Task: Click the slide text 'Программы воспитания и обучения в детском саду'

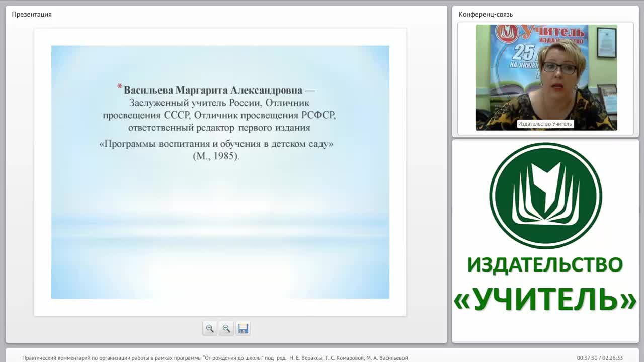Action: pos(216,144)
